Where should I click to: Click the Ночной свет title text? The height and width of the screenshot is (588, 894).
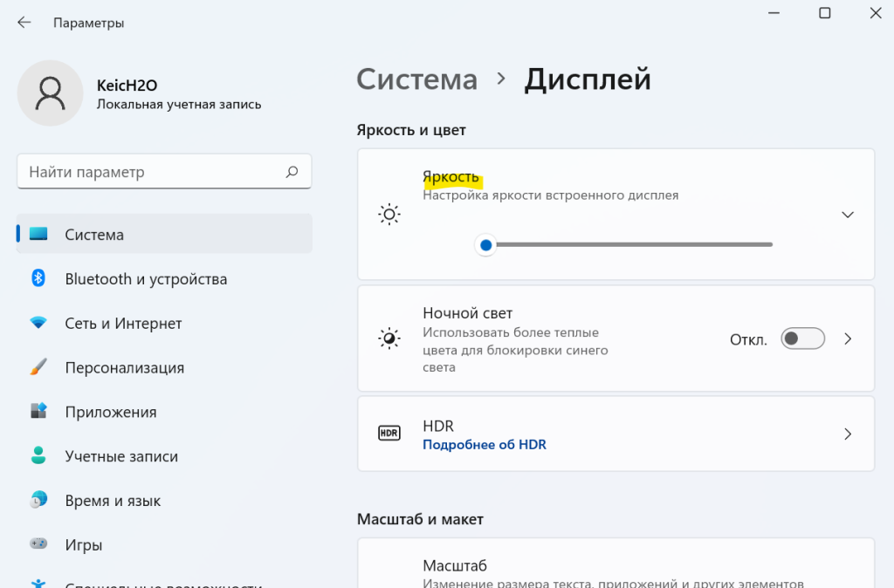468,313
